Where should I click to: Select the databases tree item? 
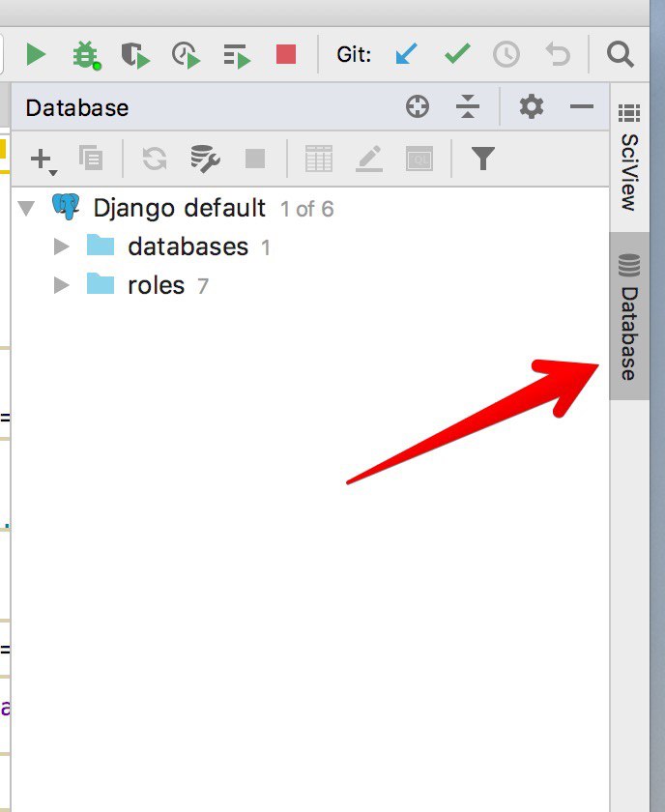click(188, 246)
